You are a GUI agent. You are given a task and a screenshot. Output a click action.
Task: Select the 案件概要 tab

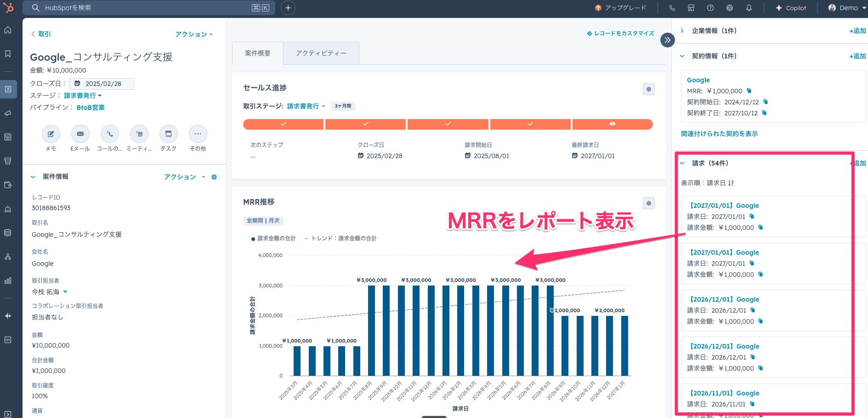pyautogui.click(x=258, y=53)
